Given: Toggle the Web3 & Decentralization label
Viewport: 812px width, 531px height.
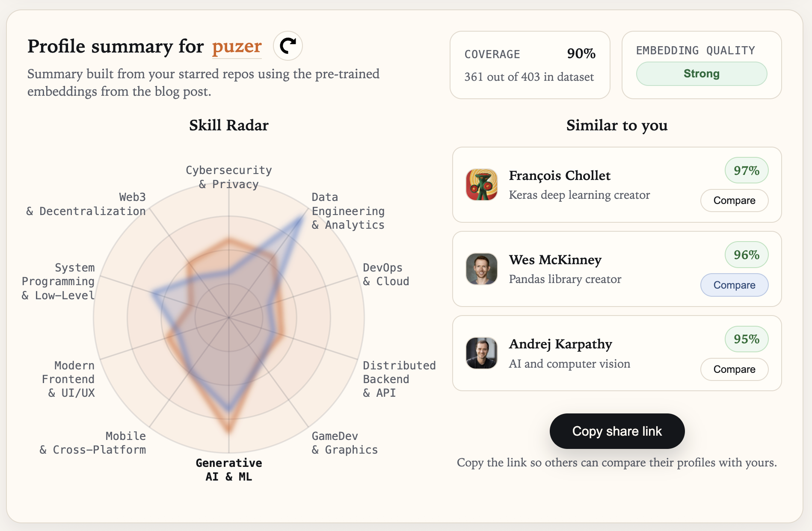Looking at the screenshot, I should click(x=86, y=204).
